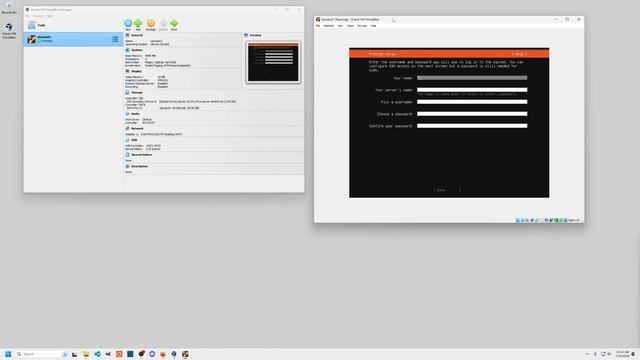
Task: Click the Add toolbar icon in VirtualBox Manager
Action: coord(138,24)
